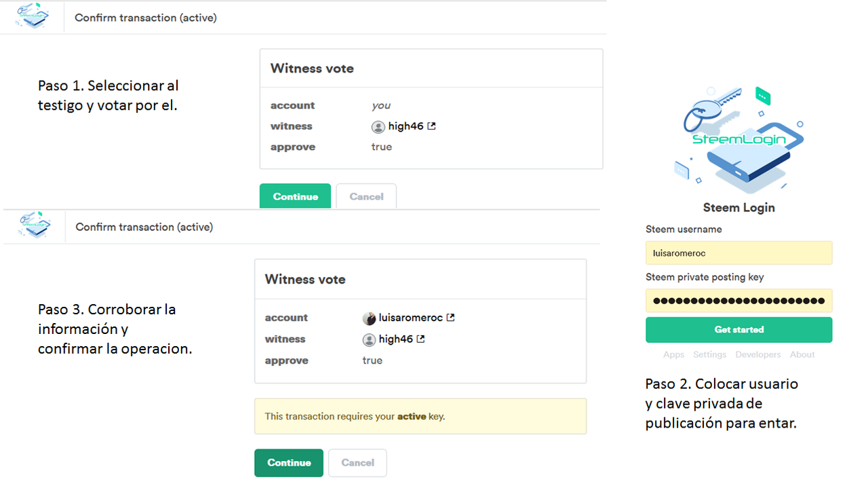Image resolution: width=868 pixels, height=486 pixels.
Task: Open external link icon beside luisaromeroc
Action: [x=450, y=318]
